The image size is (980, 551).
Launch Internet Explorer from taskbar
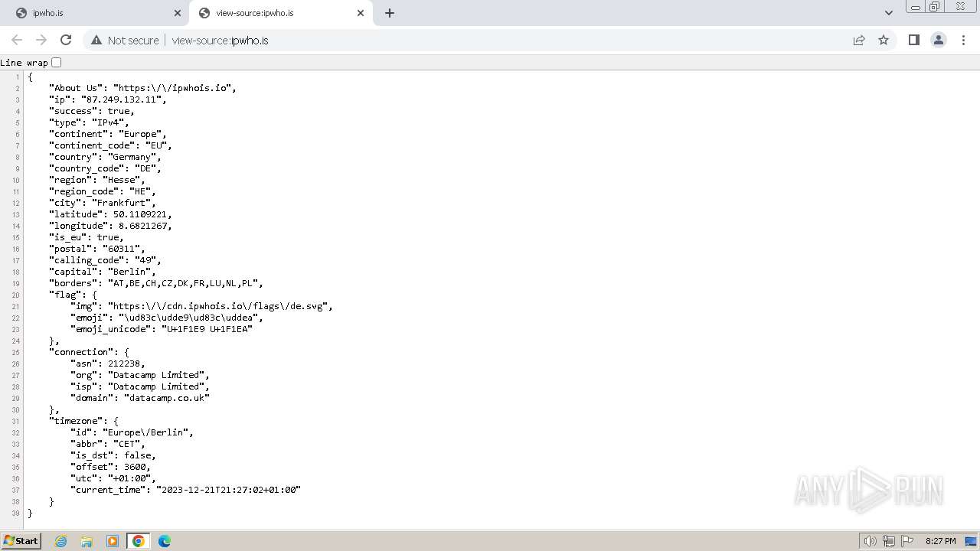[x=60, y=541]
